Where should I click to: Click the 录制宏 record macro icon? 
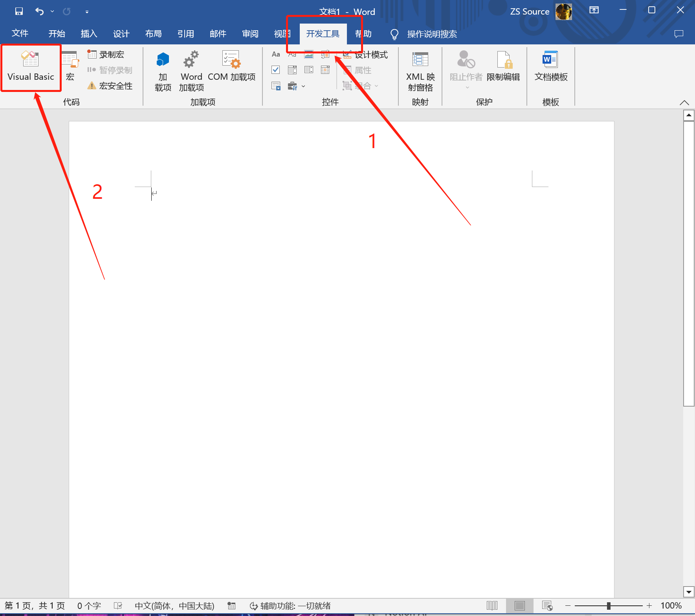coord(92,54)
